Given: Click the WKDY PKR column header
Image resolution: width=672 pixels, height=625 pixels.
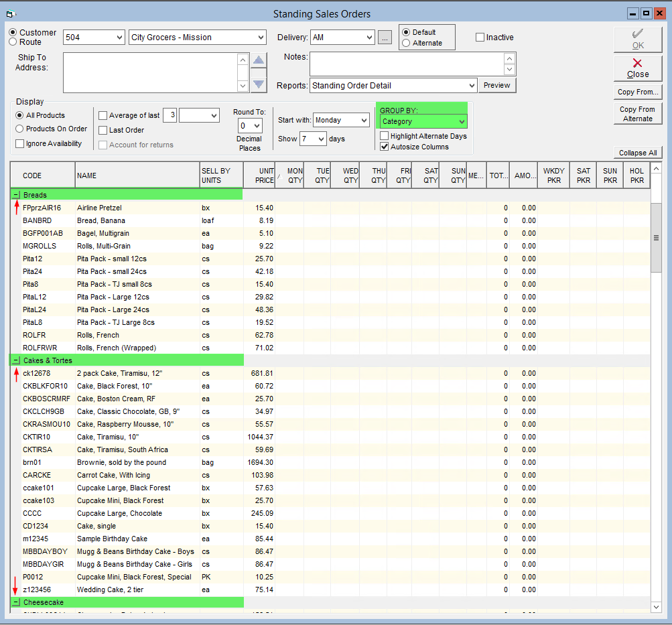Looking at the screenshot, I should [553, 176].
